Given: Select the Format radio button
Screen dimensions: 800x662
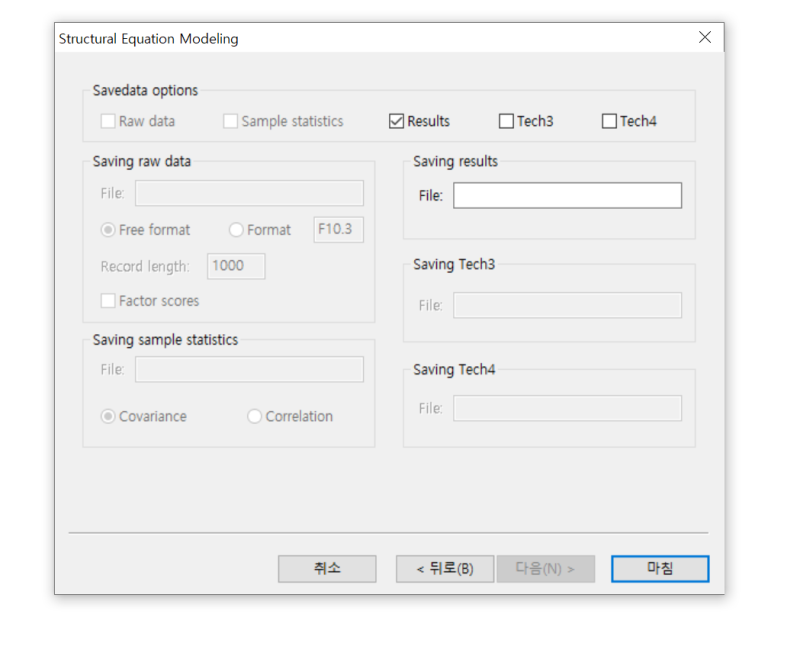Looking at the screenshot, I should click(236, 230).
